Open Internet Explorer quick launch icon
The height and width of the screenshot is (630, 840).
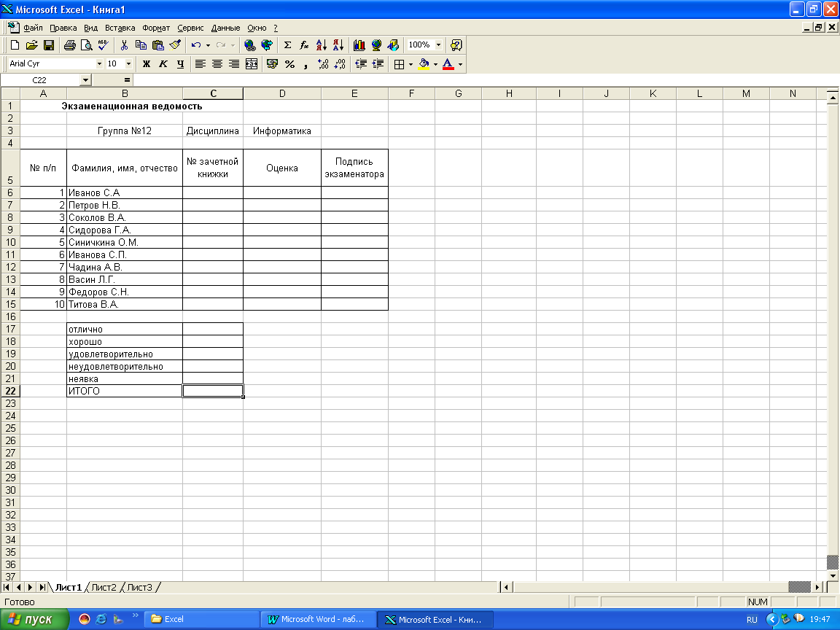[101, 619]
